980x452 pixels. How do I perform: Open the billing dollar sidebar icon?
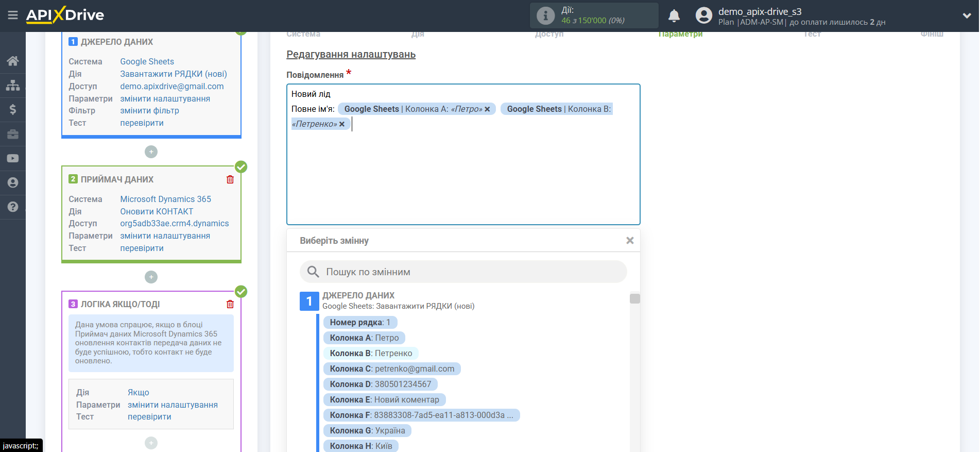point(13,109)
